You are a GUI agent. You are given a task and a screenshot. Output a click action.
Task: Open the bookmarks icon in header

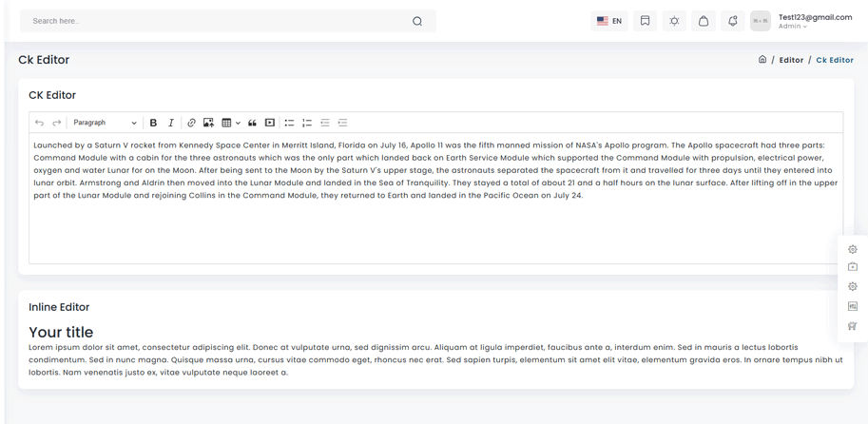coord(645,21)
